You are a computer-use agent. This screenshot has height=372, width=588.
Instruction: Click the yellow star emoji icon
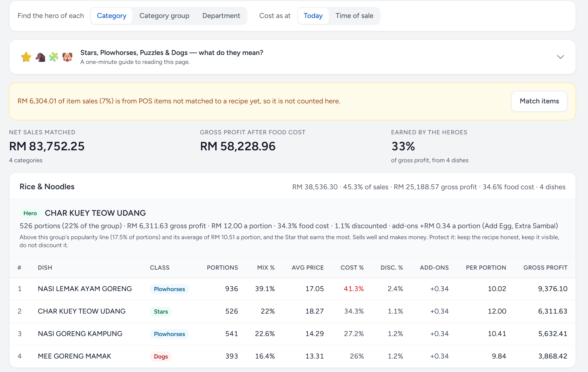coord(26,57)
